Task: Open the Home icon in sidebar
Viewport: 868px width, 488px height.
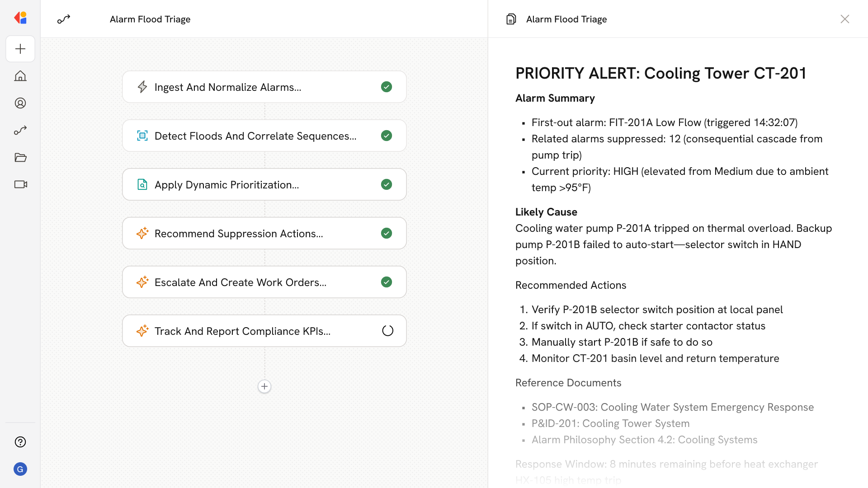Action: tap(20, 76)
